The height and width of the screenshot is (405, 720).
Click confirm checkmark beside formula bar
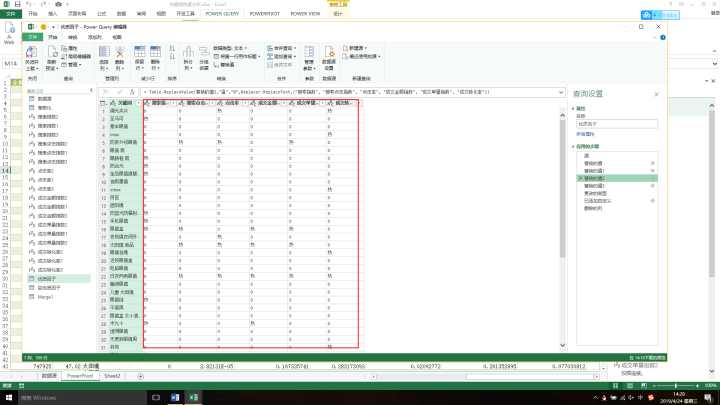(119, 92)
